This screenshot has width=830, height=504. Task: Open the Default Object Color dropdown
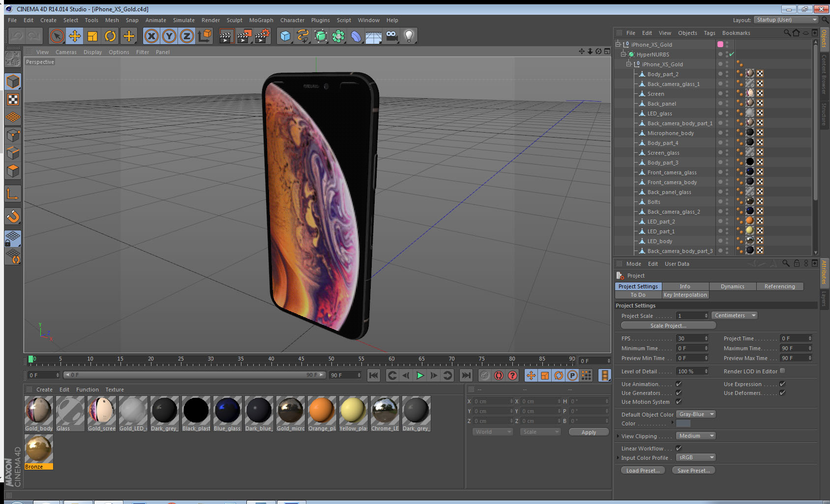click(696, 414)
